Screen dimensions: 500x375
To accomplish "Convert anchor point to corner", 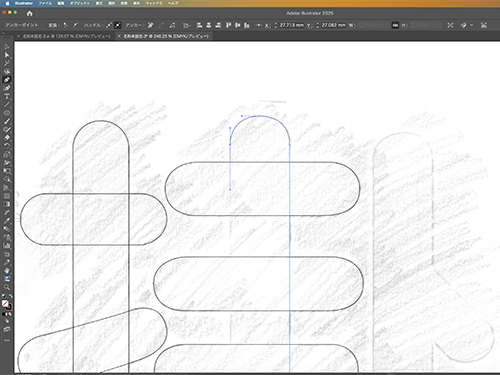I will coord(66,25).
